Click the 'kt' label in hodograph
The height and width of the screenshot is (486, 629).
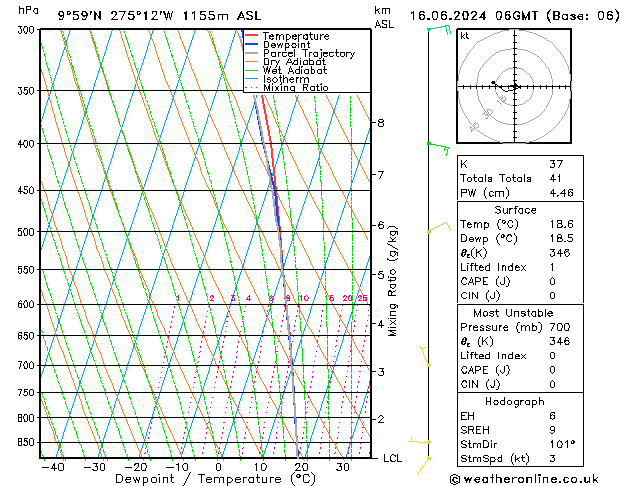[464, 36]
